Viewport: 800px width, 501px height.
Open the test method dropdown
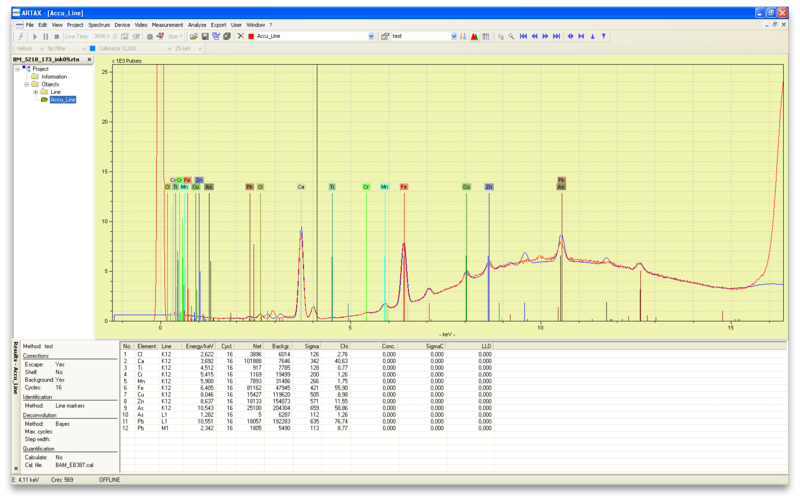click(x=454, y=36)
